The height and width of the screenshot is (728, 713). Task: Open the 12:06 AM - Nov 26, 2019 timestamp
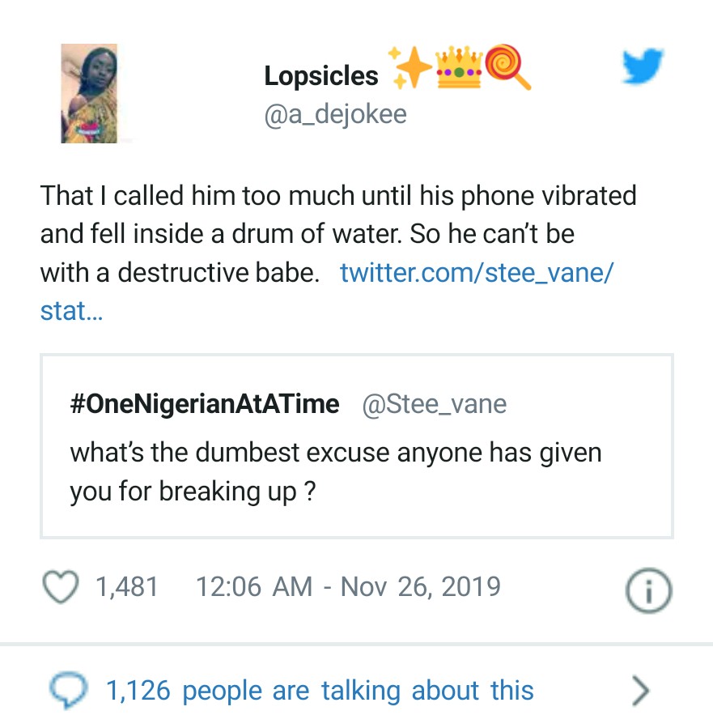(x=348, y=586)
